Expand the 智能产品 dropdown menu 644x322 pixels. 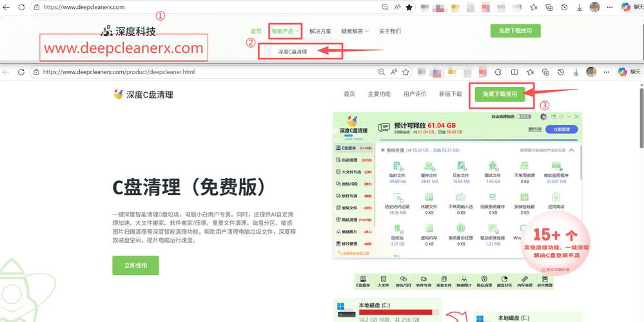click(286, 31)
